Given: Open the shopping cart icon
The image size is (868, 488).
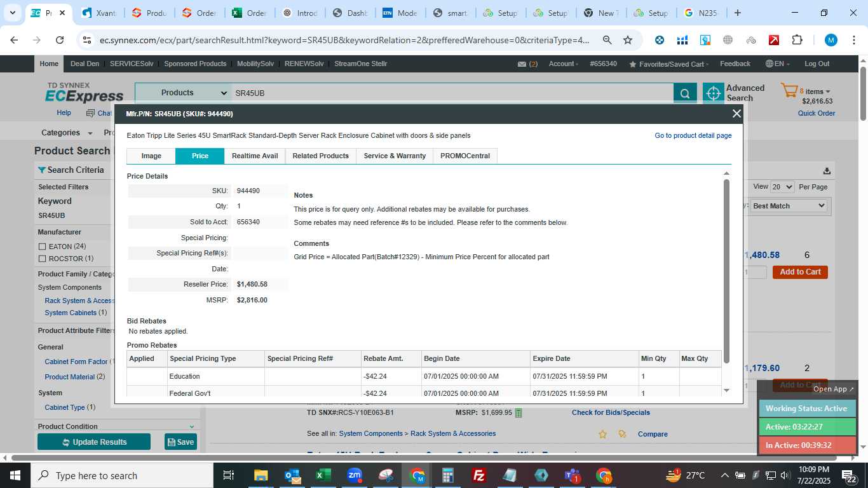Looking at the screenshot, I should (x=789, y=91).
